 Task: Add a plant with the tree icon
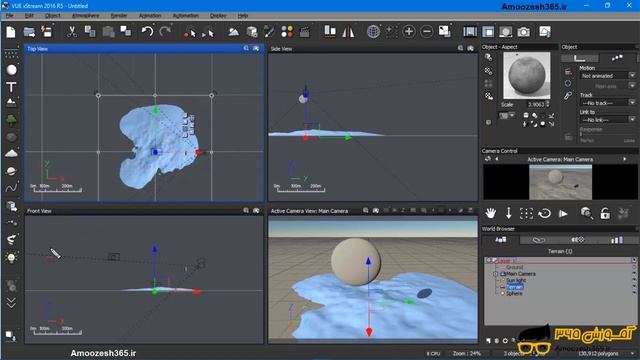pos(11,120)
